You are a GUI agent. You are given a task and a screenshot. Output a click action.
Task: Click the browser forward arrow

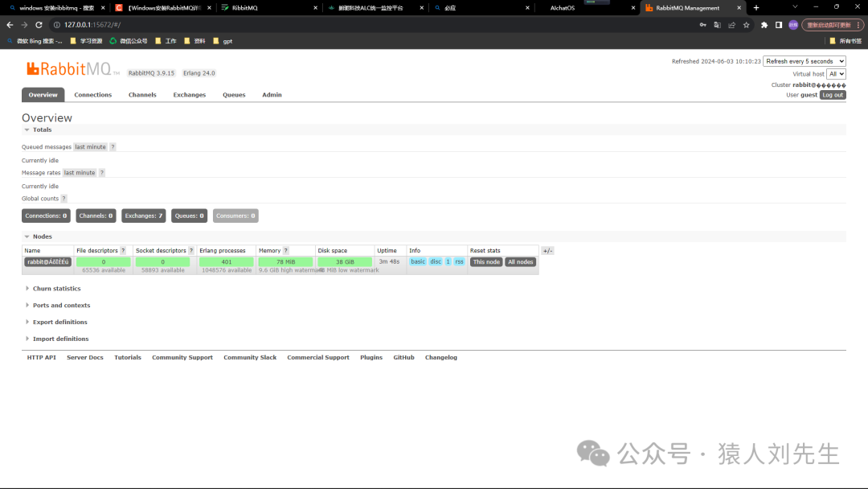[x=24, y=25]
